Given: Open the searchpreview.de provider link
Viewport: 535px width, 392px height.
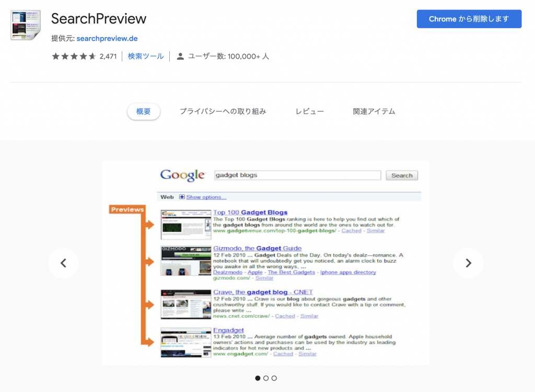Looking at the screenshot, I should (x=107, y=39).
